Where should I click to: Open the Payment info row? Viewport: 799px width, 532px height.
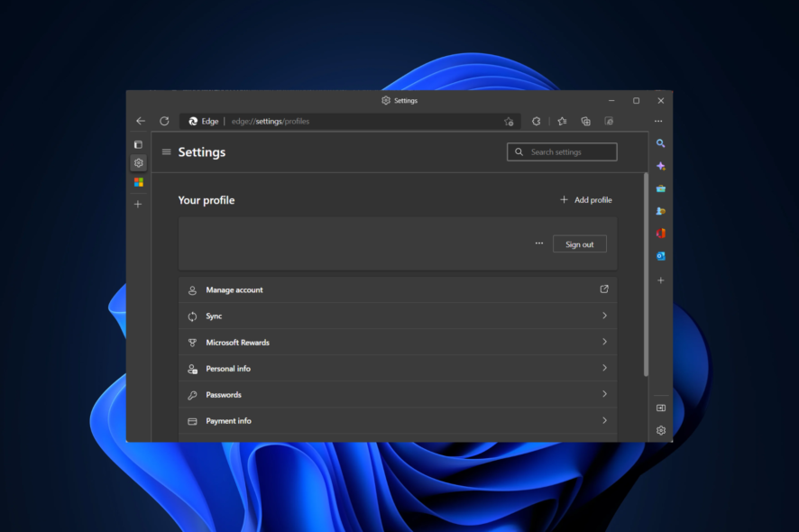click(398, 421)
